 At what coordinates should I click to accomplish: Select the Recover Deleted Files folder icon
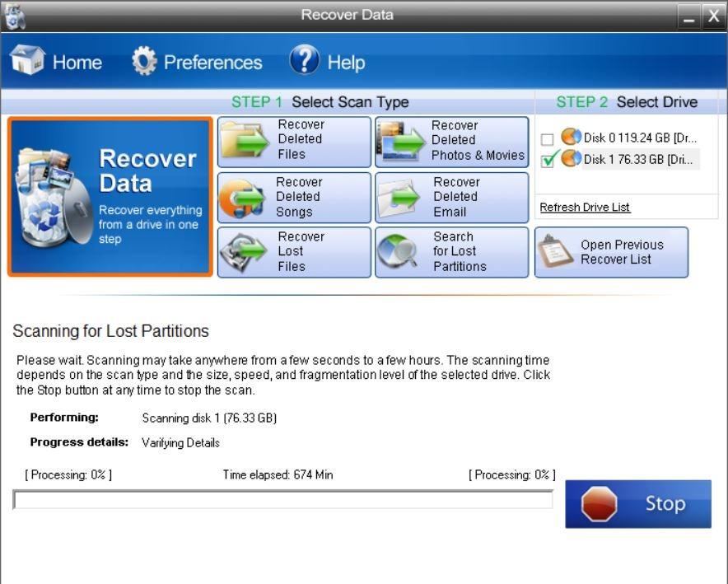(x=246, y=140)
